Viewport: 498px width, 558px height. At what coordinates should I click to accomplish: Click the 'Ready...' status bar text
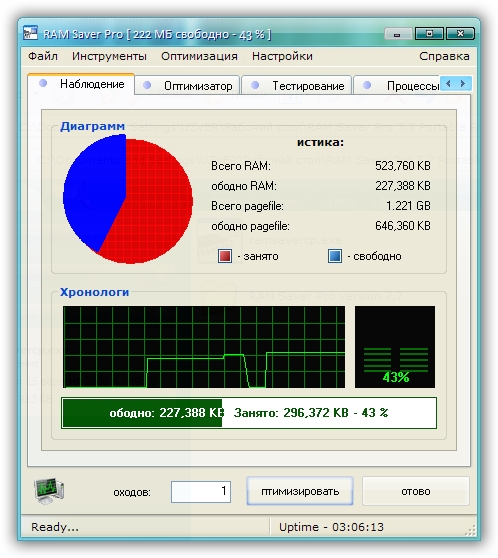click(55, 527)
